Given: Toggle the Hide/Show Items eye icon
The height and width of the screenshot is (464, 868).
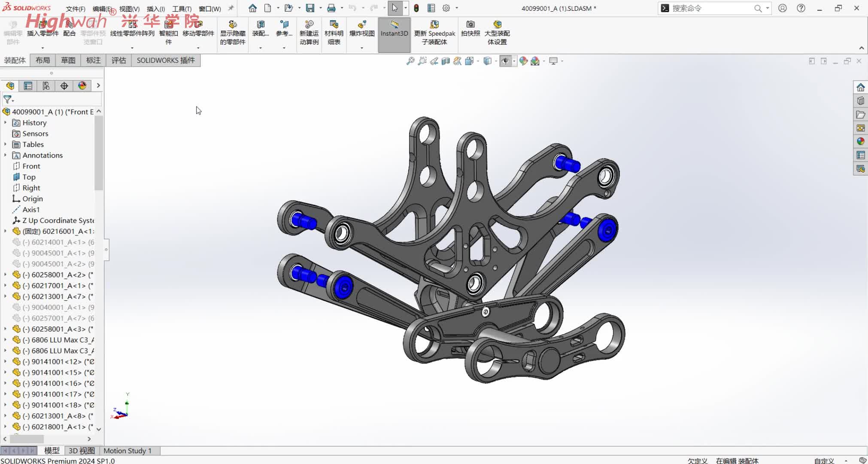Looking at the screenshot, I should [505, 61].
